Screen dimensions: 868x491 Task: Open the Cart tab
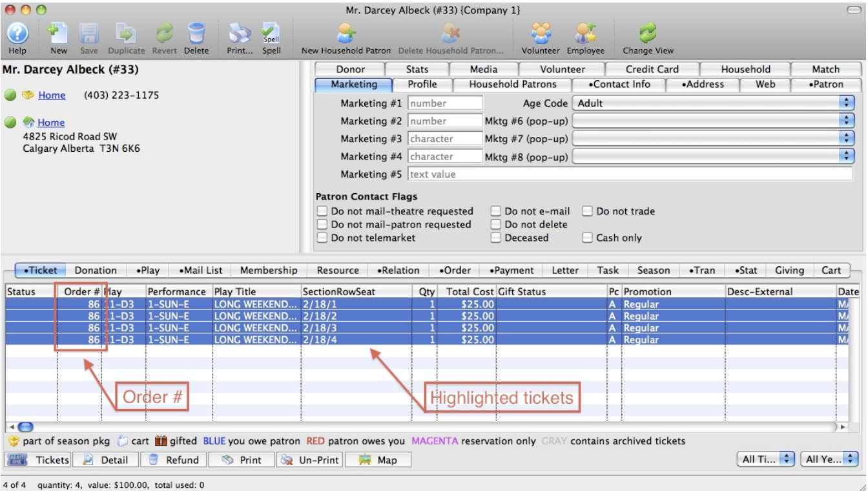tap(831, 271)
